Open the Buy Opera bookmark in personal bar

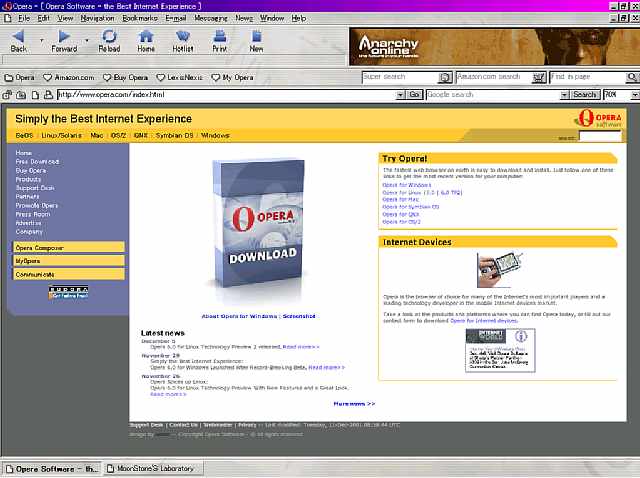[x=125, y=78]
